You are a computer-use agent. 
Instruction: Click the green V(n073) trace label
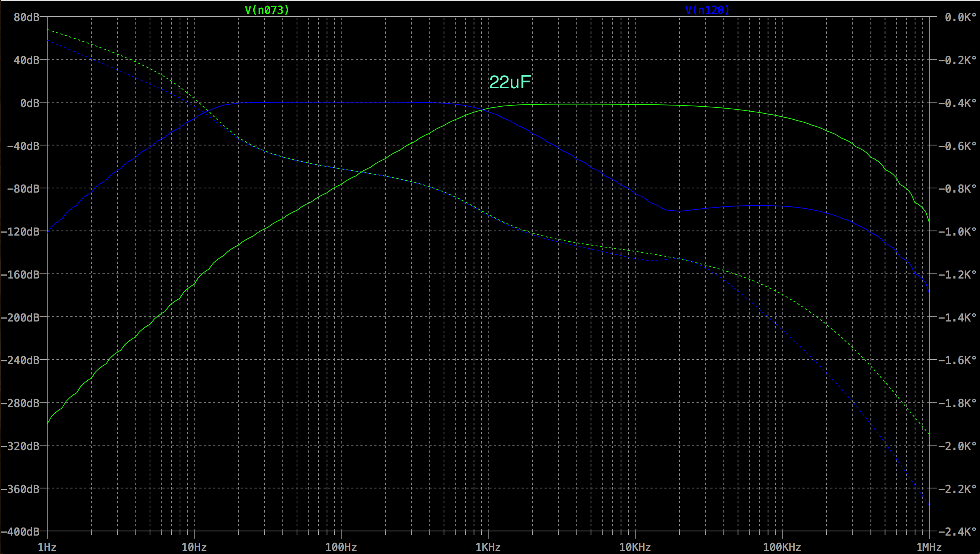pos(267,10)
